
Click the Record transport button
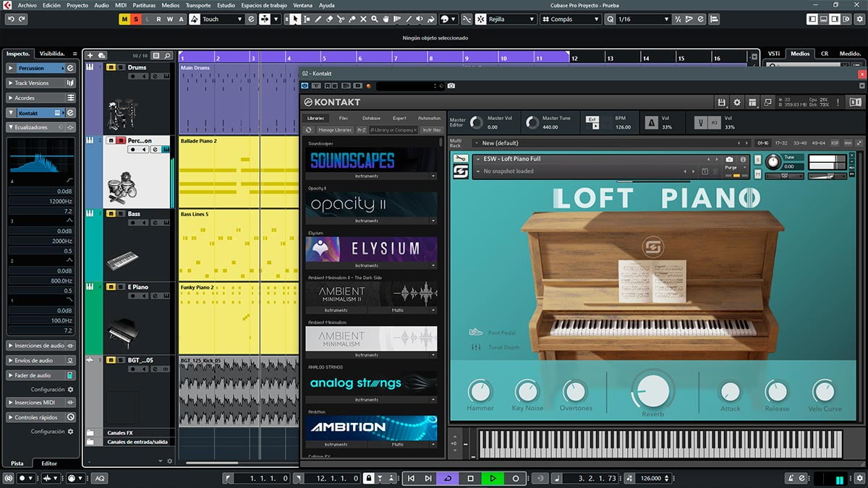pyautogui.click(x=516, y=479)
